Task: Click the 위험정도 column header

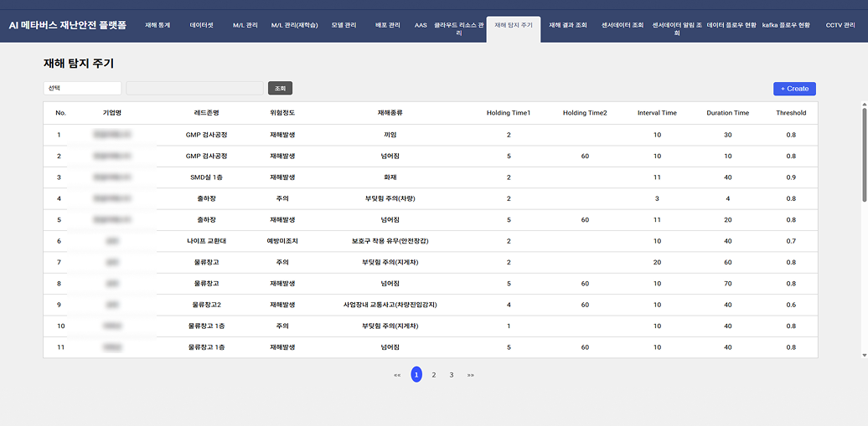Action: (x=282, y=113)
